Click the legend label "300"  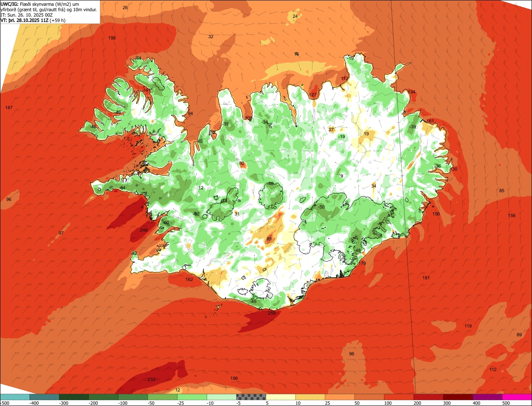tap(446, 403)
